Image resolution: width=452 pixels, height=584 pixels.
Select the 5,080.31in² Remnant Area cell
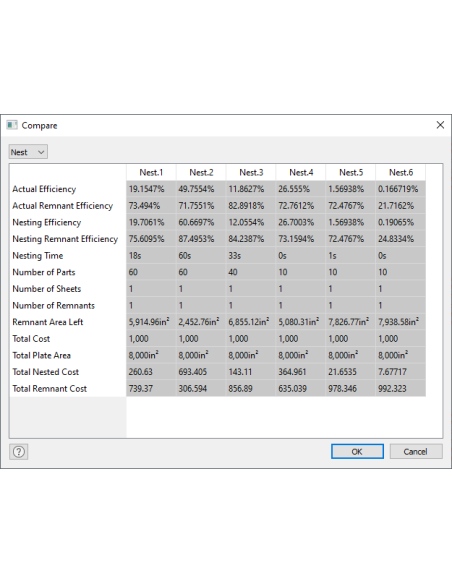301,322
